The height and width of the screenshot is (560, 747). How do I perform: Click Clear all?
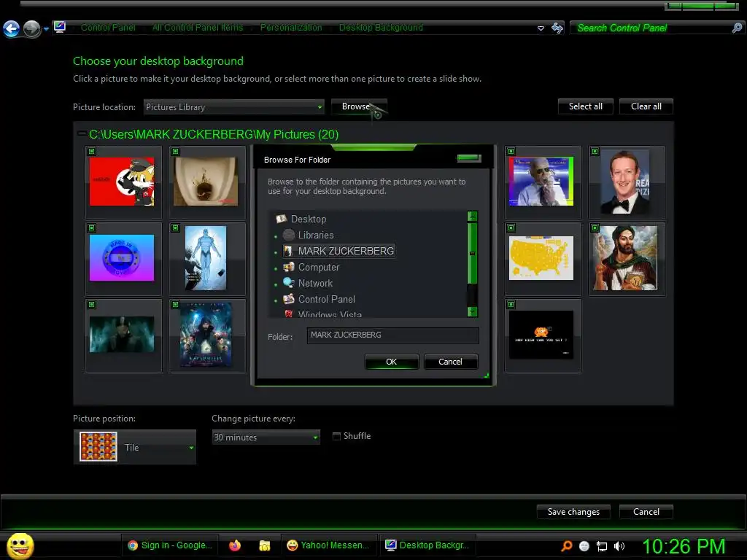[x=646, y=106]
